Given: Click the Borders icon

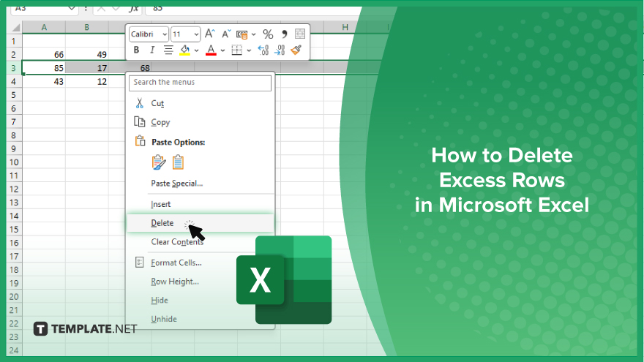Looking at the screenshot, I should [236, 50].
